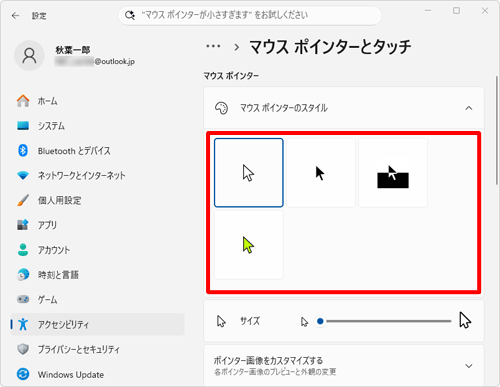Open the ホーム settings page
The width and height of the screenshot is (500, 387).
tap(97, 101)
